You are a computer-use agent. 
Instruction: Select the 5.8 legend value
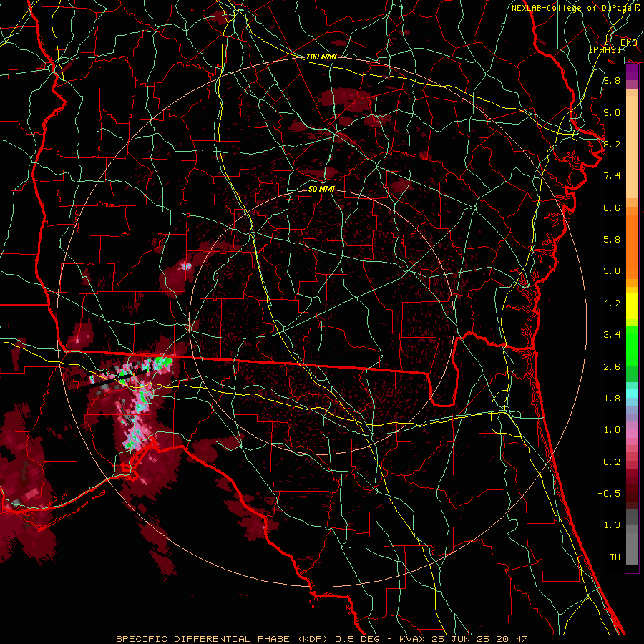[612, 240]
